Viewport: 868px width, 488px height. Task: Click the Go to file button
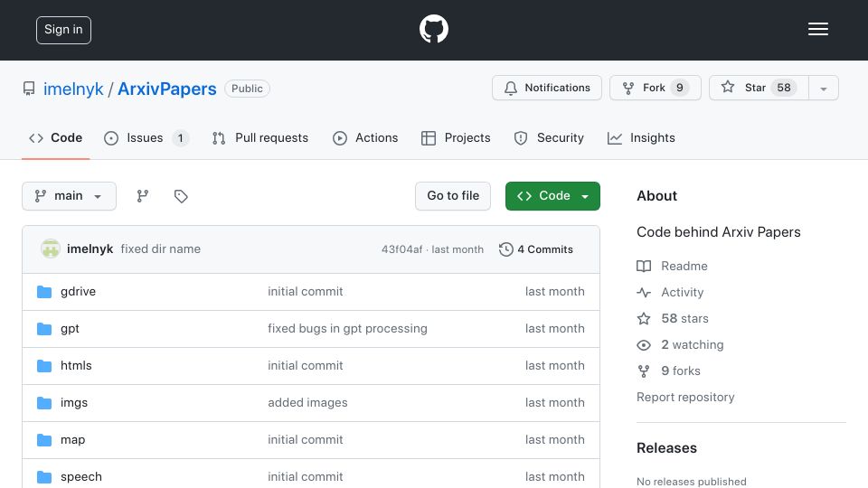click(453, 196)
